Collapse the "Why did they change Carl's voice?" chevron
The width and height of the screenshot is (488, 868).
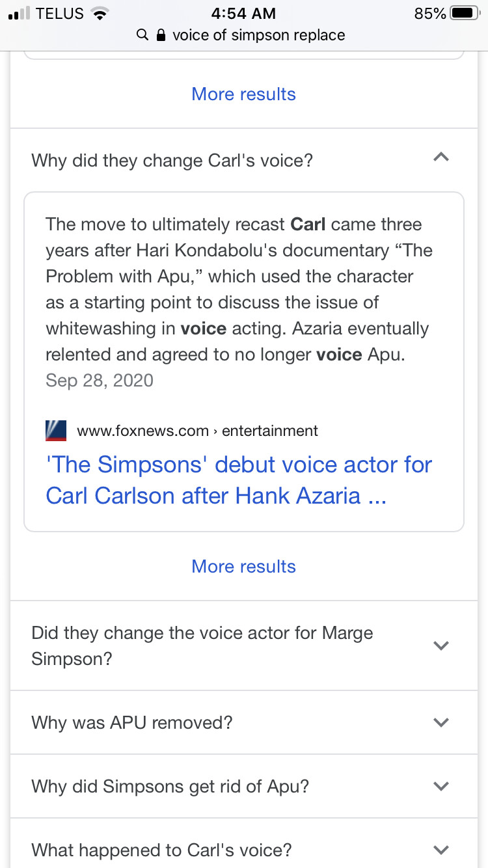point(441,157)
